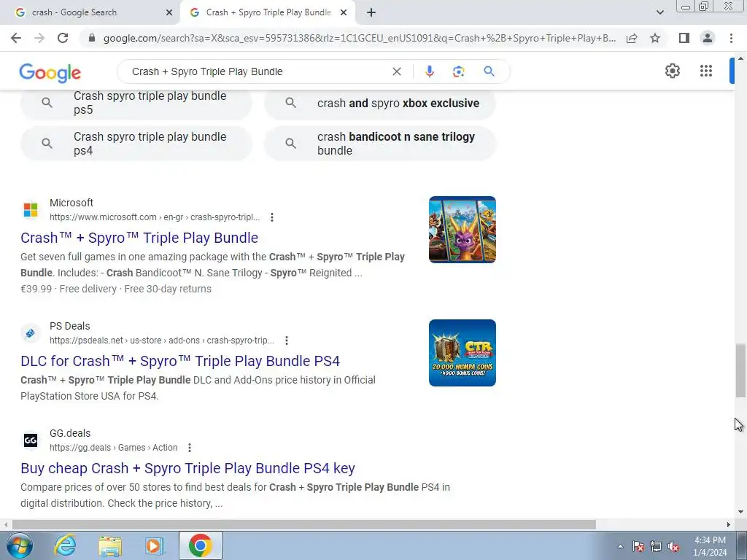Screen dimensions: 747x560
Task: Click the PS Deals favicon
Action: [x=31, y=332]
